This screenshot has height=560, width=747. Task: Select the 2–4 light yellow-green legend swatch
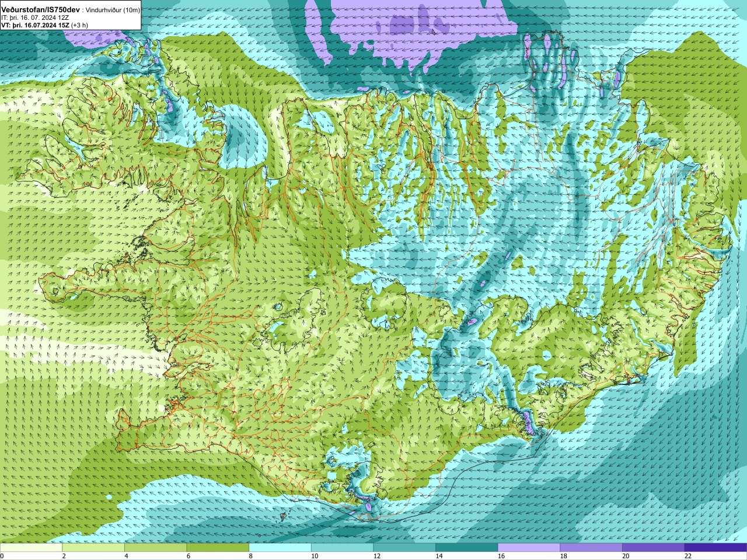(93, 548)
